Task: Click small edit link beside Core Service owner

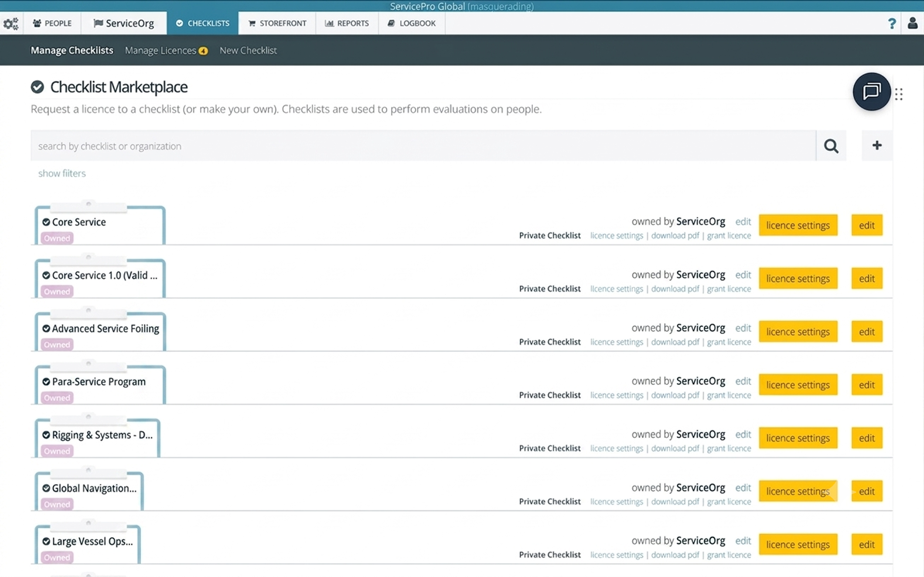Action: click(x=743, y=222)
